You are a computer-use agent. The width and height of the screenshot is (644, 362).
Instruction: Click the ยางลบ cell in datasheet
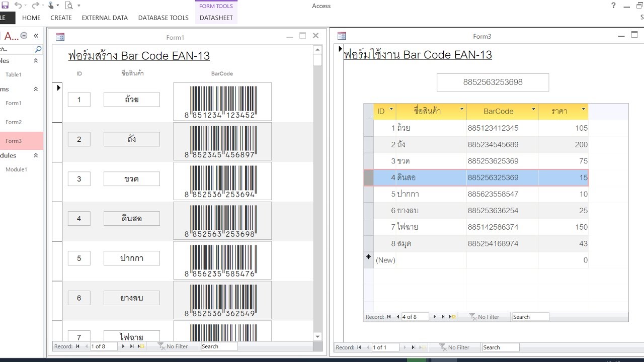(431, 211)
